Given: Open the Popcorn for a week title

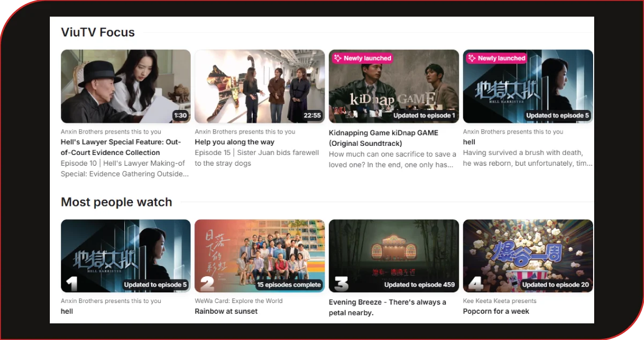Looking at the screenshot, I should click(496, 311).
